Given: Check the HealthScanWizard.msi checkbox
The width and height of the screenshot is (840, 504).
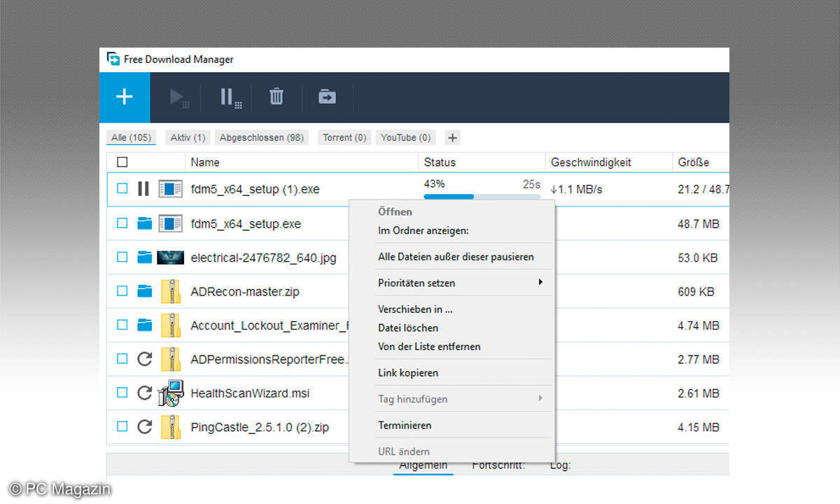Looking at the screenshot, I should 122,393.
